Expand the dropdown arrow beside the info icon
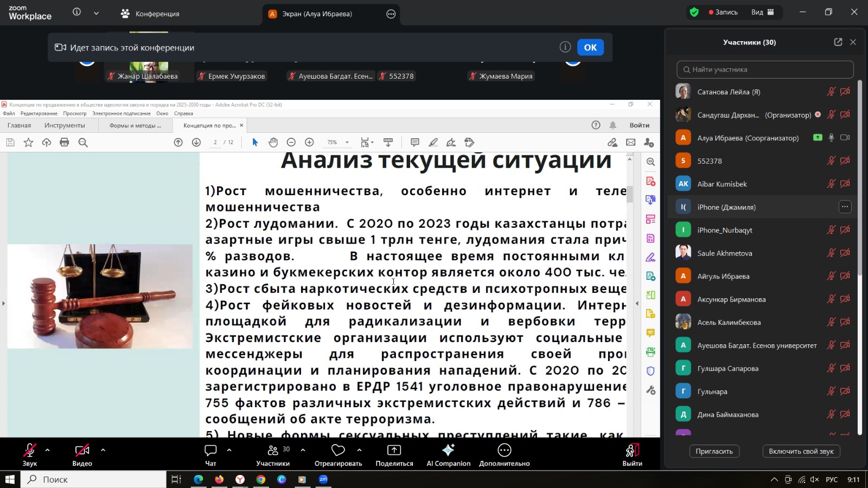868x488 pixels. pyautogui.click(x=96, y=13)
